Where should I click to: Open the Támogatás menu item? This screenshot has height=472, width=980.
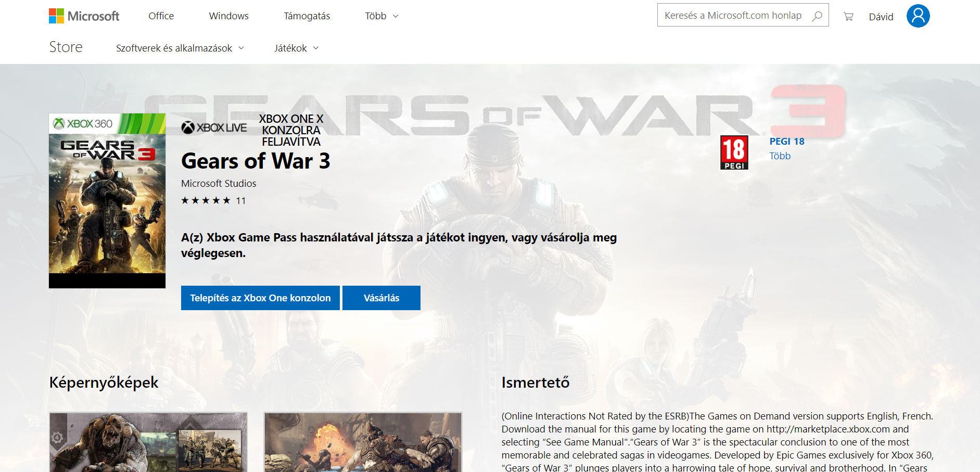pos(307,16)
